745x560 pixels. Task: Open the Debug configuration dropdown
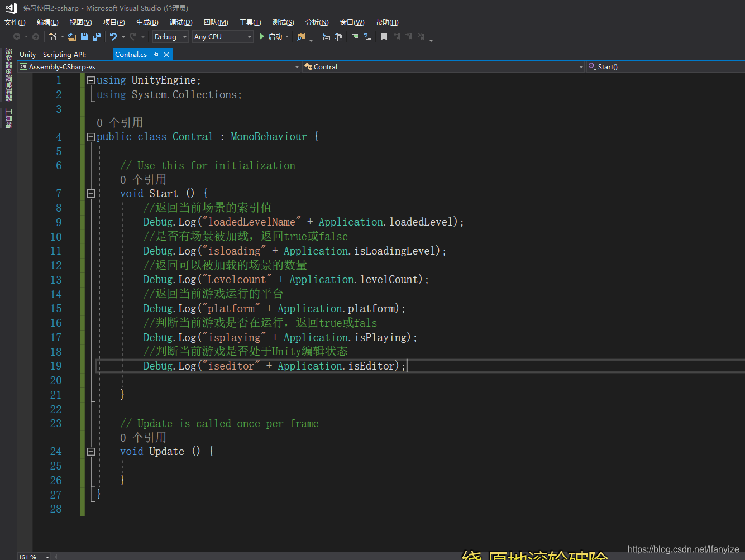coord(170,37)
